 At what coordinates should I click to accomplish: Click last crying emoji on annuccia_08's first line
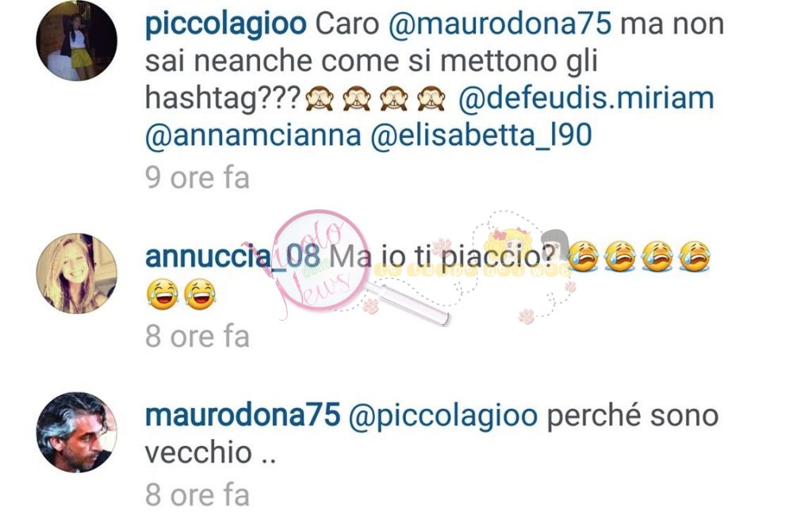click(695, 256)
